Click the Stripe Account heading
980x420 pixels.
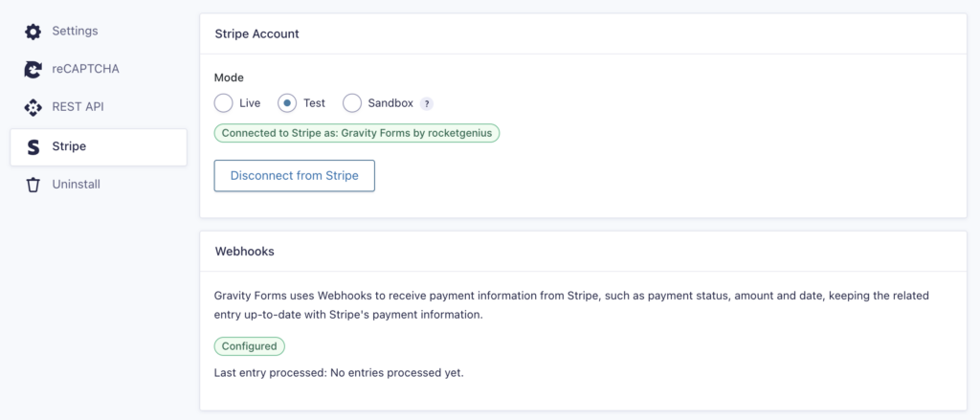tap(256, 33)
